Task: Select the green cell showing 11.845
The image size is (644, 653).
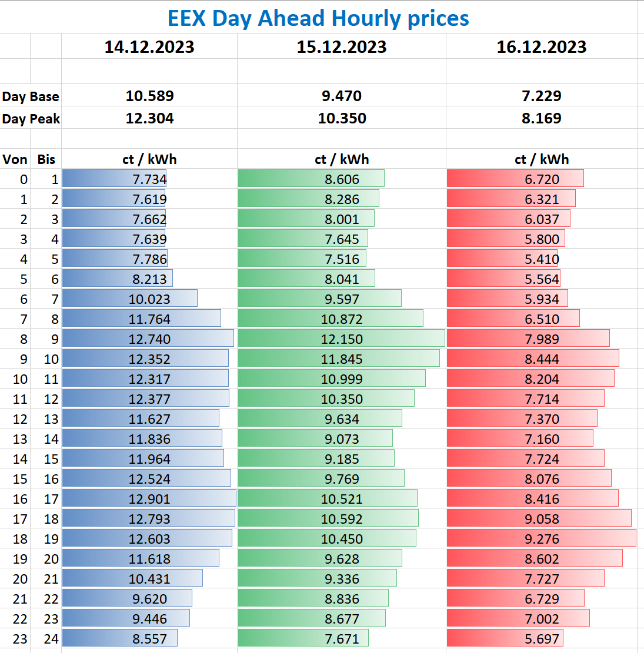Action: click(x=341, y=359)
